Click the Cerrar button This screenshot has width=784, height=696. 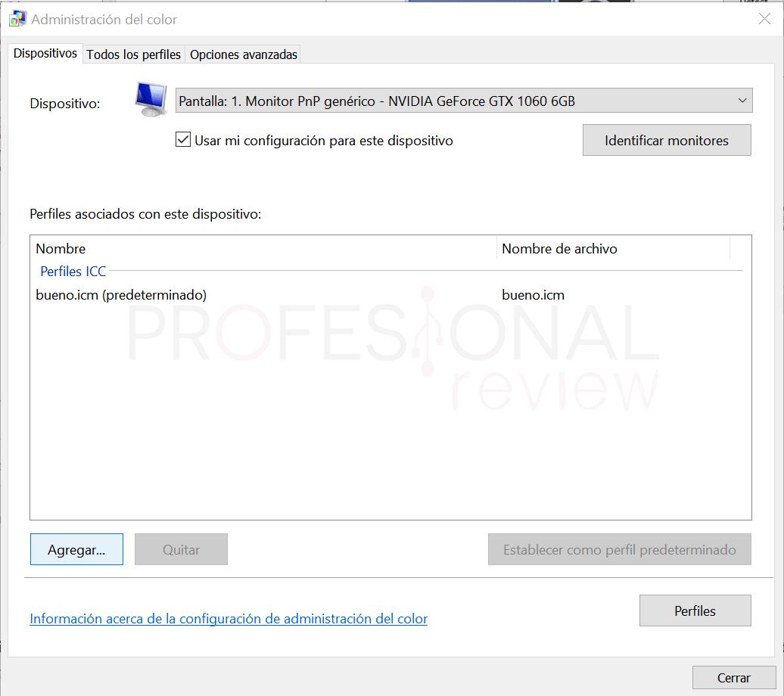coord(733,678)
